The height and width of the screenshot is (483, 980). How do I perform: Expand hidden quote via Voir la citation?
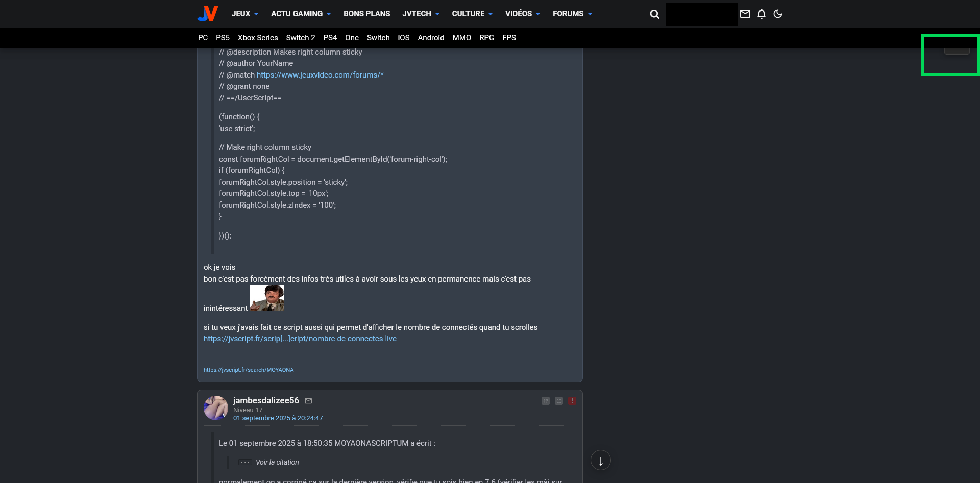pyautogui.click(x=277, y=462)
